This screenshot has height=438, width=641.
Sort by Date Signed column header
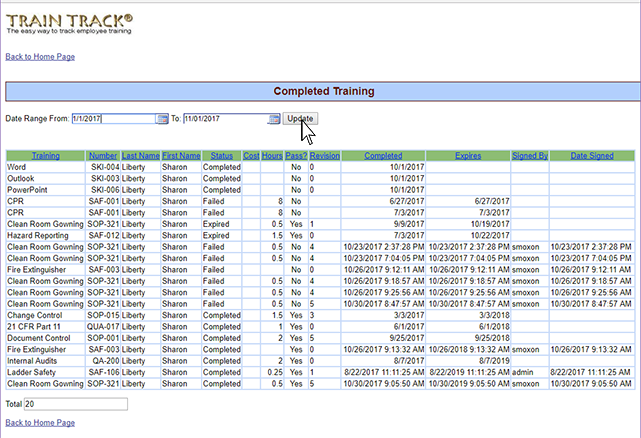592,156
